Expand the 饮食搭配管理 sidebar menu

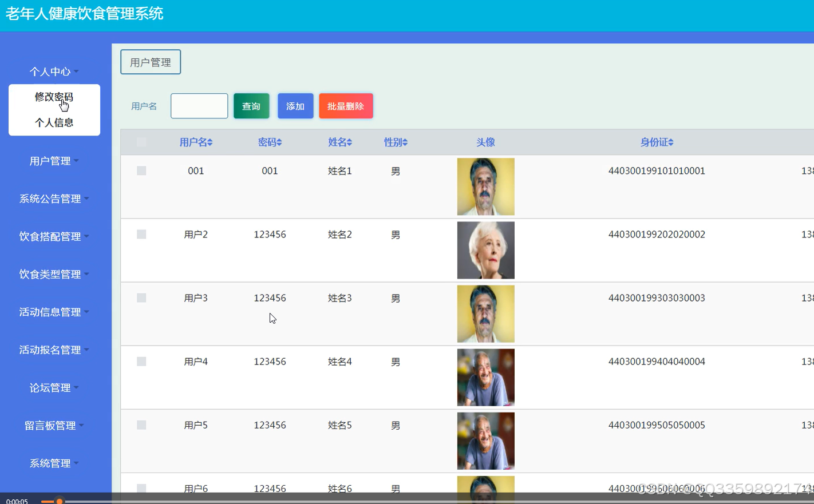54,237
